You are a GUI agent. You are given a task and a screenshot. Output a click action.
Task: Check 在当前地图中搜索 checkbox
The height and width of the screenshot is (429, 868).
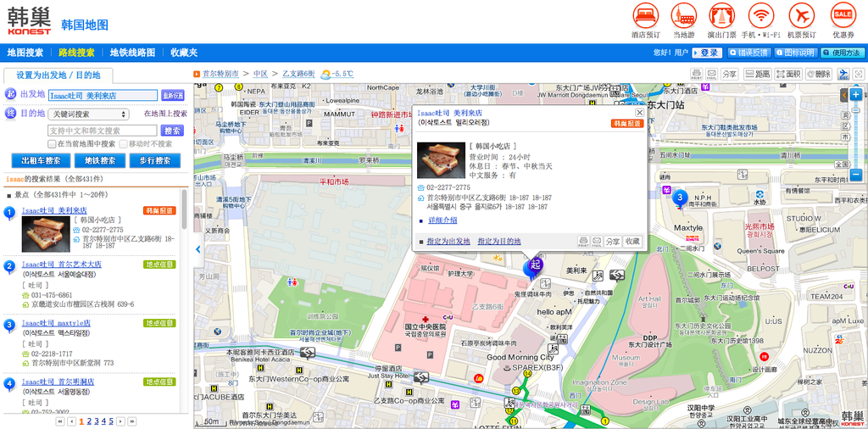(52, 144)
